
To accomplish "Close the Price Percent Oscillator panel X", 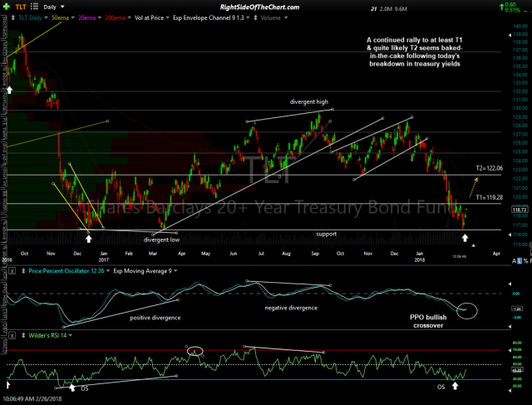I will coord(12,271).
